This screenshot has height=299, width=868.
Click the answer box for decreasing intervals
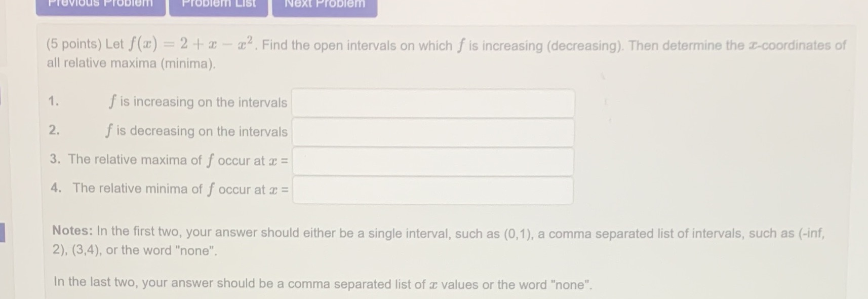coord(434,132)
